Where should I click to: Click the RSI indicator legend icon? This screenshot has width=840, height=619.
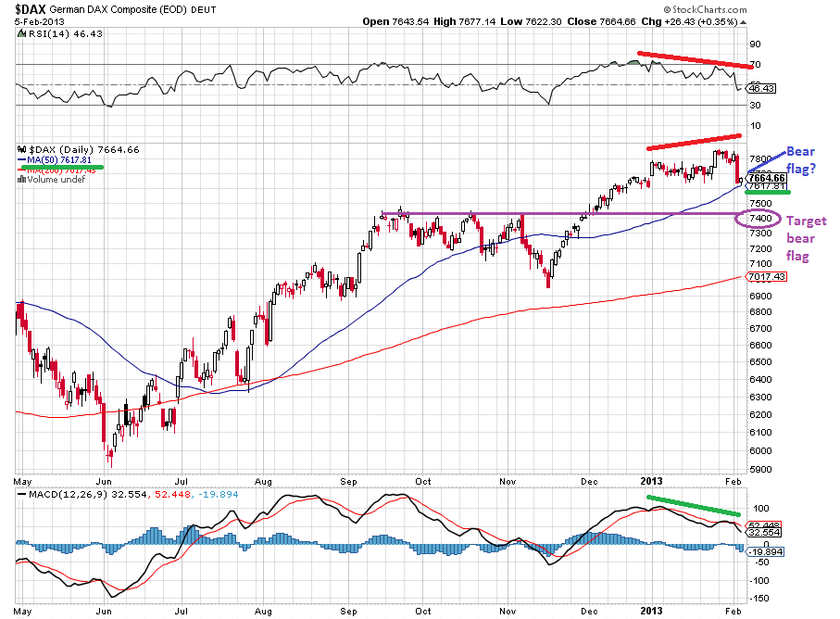click(x=21, y=33)
